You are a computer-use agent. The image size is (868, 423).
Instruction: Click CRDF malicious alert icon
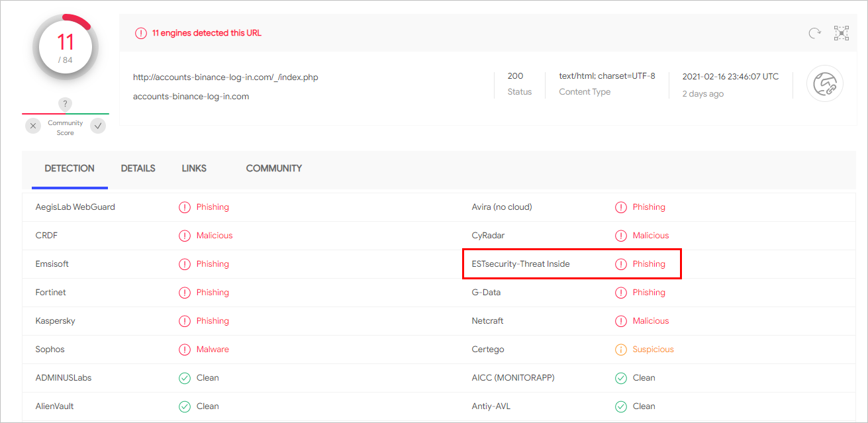(x=185, y=236)
